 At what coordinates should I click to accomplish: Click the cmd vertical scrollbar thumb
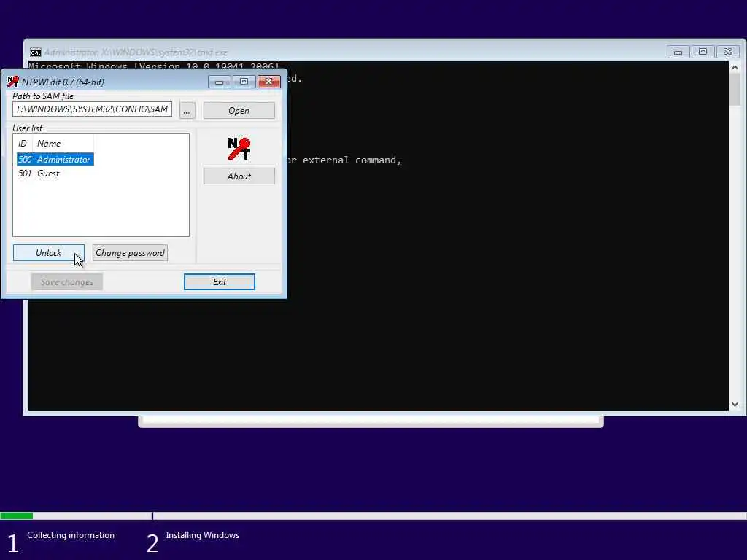click(x=735, y=90)
